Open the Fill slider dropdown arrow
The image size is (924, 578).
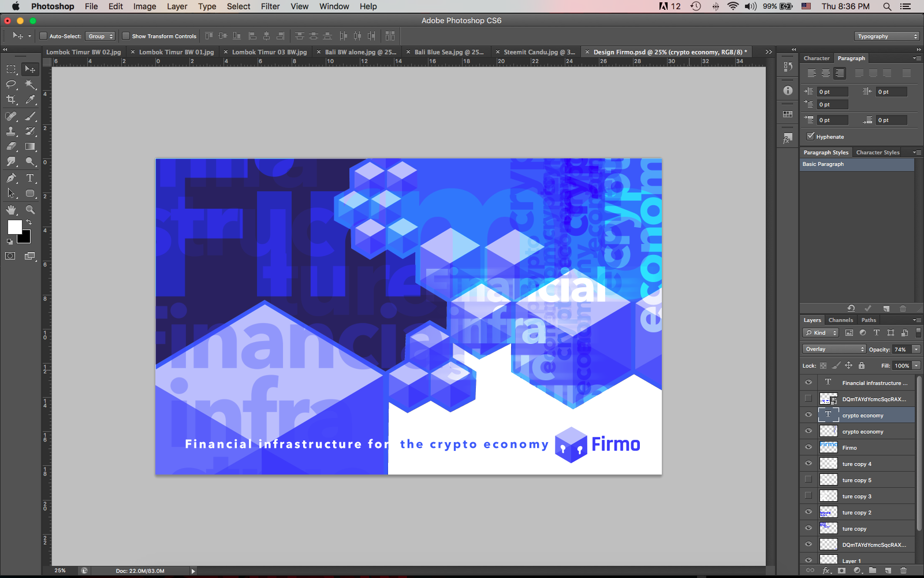point(916,365)
